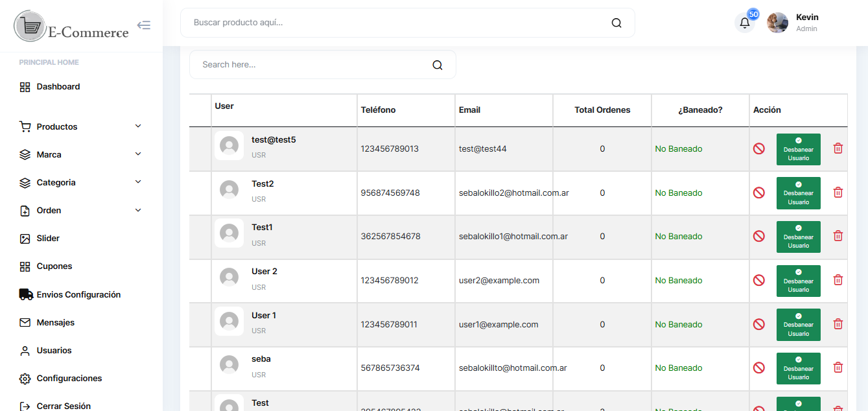Delete user Test2 with the trash icon
The image size is (868, 411).
(x=838, y=193)
